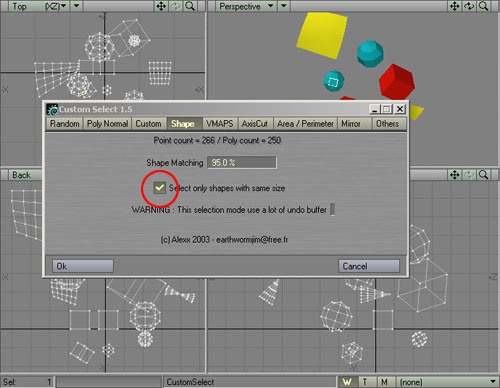Viewport: 500px width, 388px height.
Task: Uncheck Select only shapes with same size
Action: [x=160, y=188]
